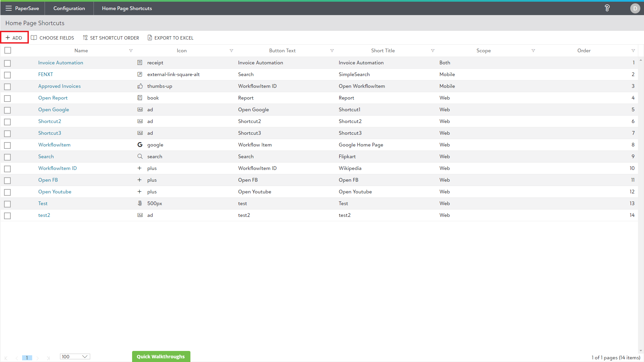Open the Approved Invoices shortcut link
Viewport: 644px width, 362px height.
[x=59, y=86]
